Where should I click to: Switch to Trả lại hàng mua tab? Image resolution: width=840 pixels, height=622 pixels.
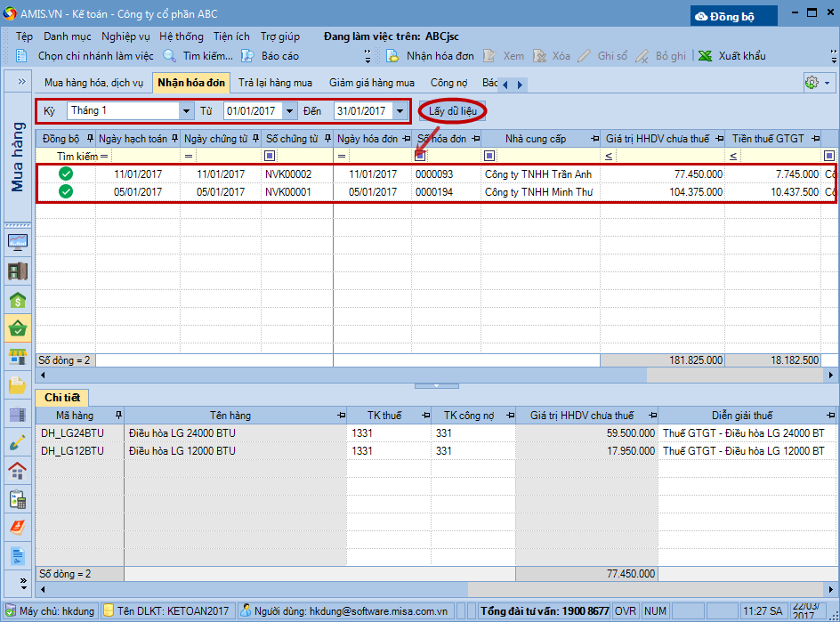point(275,83)
